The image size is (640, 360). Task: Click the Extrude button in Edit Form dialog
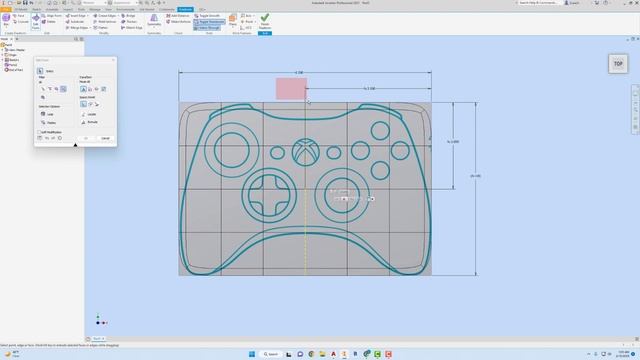click(x=89, y=122)
